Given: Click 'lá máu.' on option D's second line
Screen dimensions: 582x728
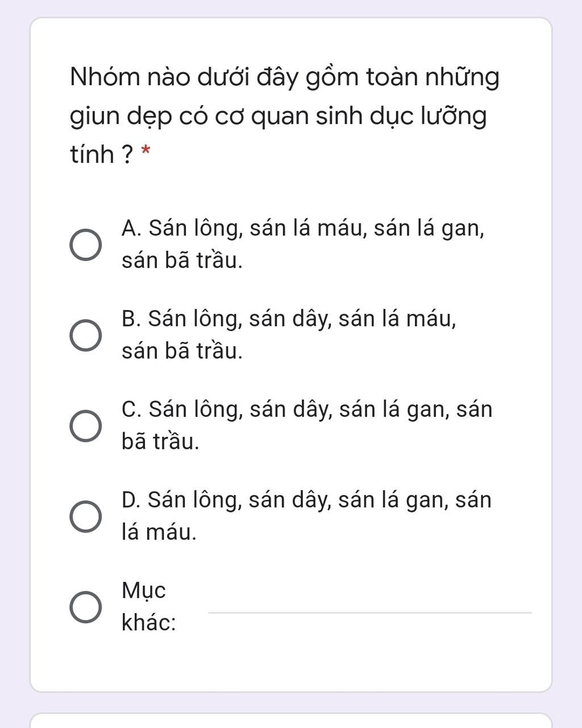Looking at the screenshot, I should coord(159,532).
